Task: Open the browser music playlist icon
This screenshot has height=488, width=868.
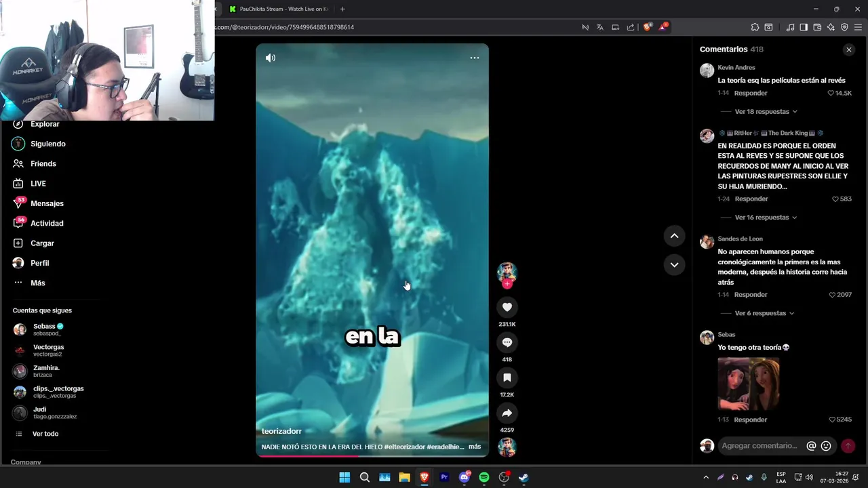Action: [x=790, y=27]
